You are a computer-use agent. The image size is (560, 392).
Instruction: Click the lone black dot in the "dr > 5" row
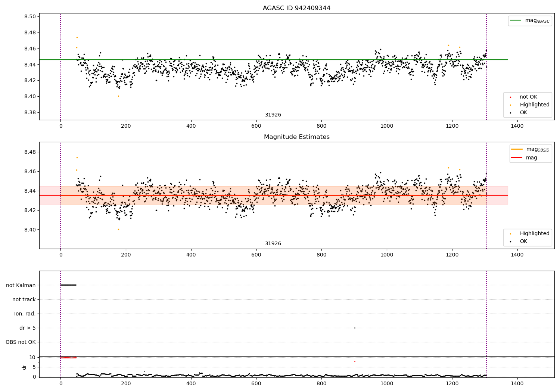click(355, 328)
